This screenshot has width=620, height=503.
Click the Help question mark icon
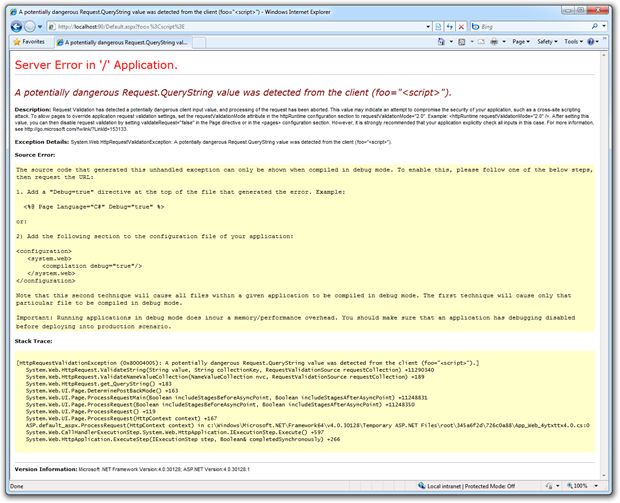[591, 42]
